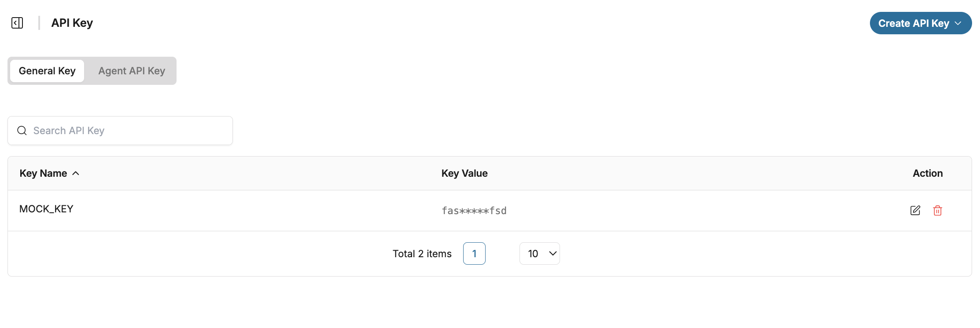Click the API Key page title
Viewport: 980px width, 328px height.
click(x=72, y=23)
